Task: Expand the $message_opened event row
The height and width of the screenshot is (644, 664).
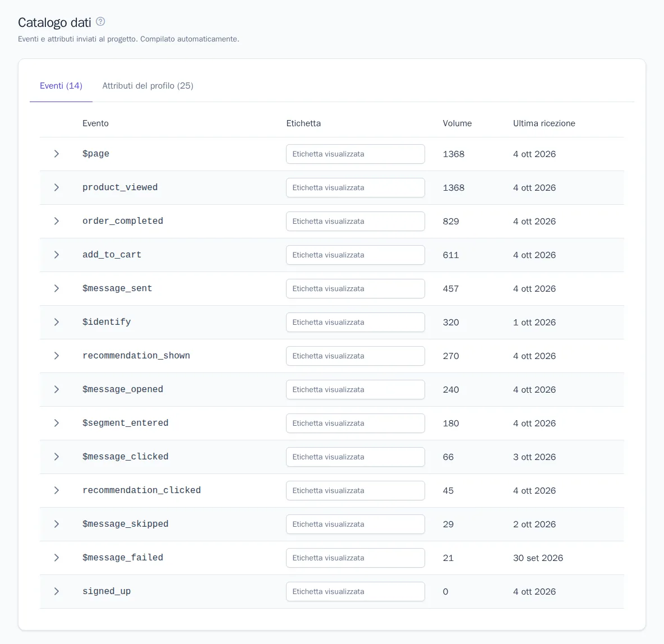Action: [x=56, y=389]
